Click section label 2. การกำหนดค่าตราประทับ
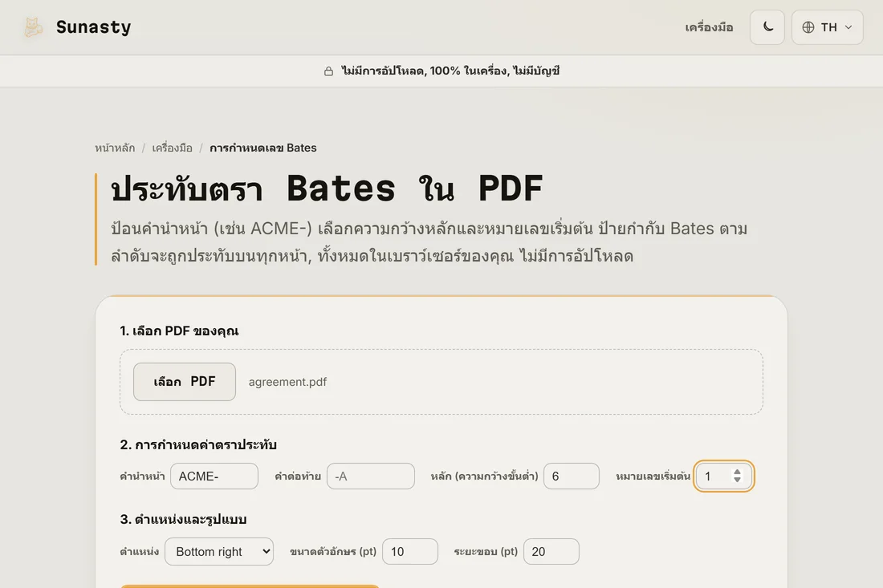 point(198,444)
